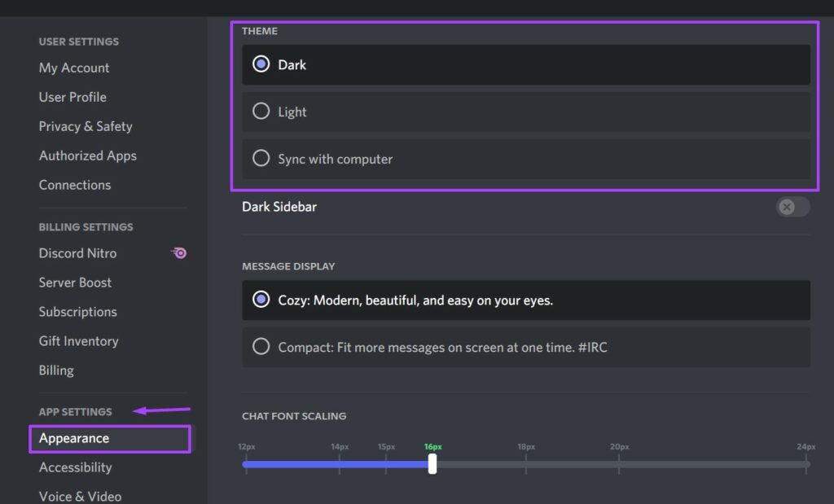Screen dimensions: 834x504
Task: Click the THEME section heading
Action: tap(260, 31)
